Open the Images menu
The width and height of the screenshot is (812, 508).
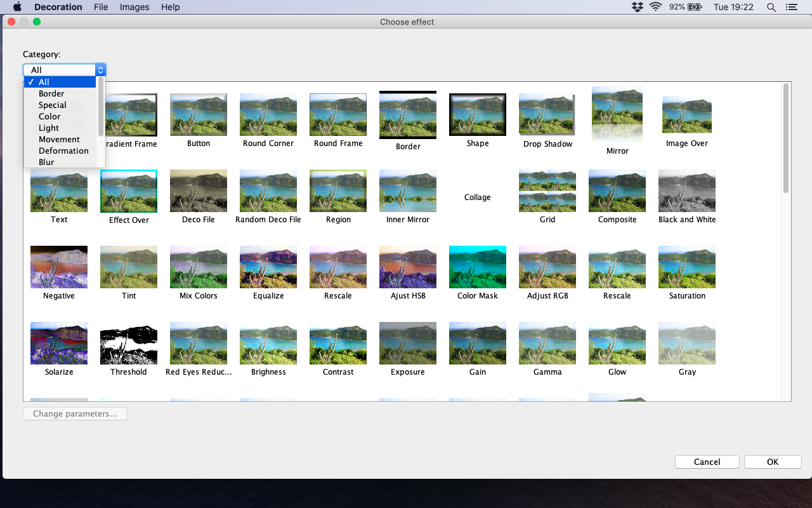134,7
